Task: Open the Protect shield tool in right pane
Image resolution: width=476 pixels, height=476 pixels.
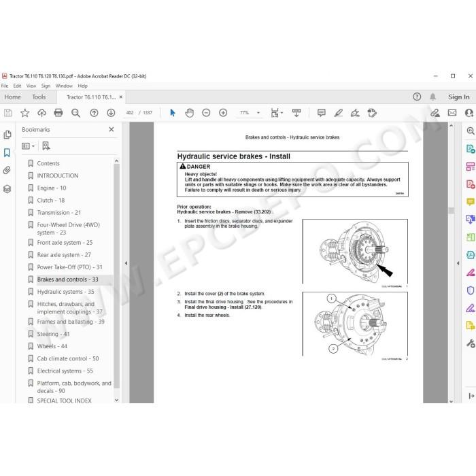Action: 471,290
